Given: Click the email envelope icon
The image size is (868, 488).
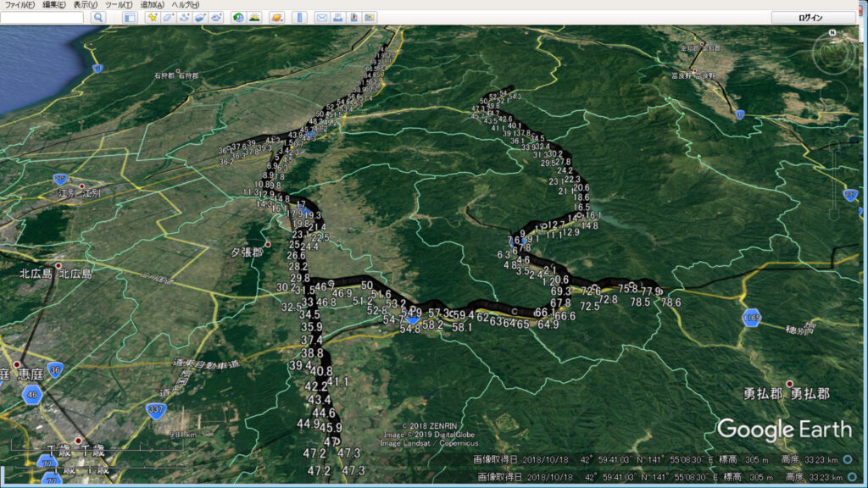Looking at the screenshot, I should coord(322,17).
